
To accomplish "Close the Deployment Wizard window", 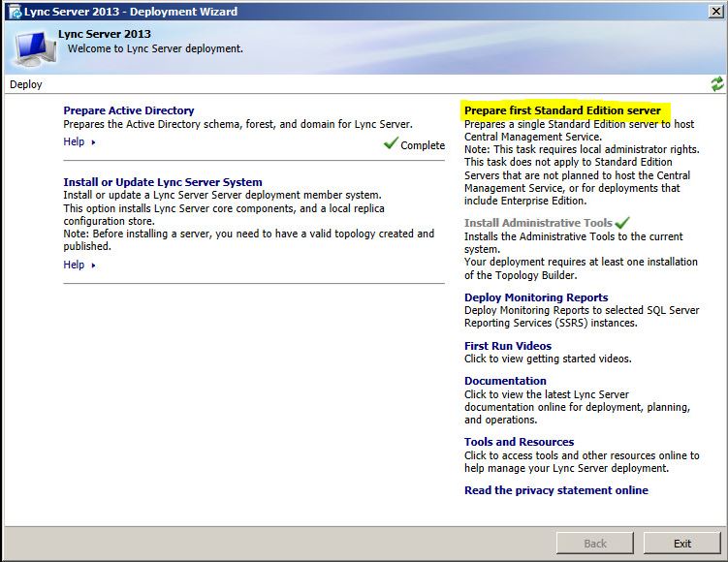I will pos(716,12).
